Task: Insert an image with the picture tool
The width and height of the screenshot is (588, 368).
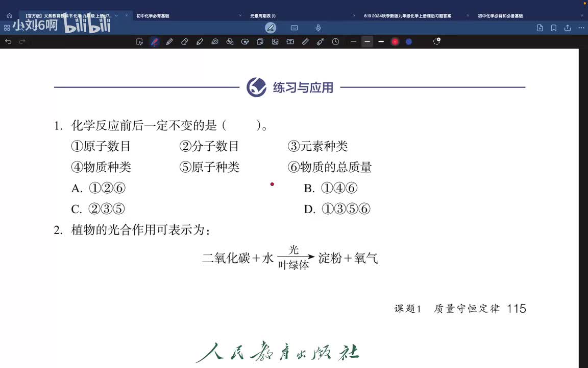Action: (275, 42)
